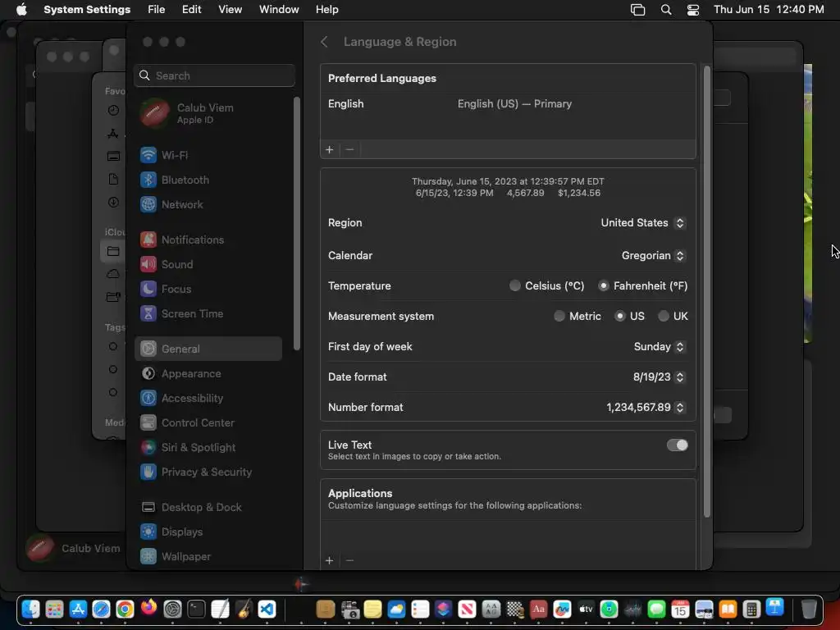840x630 pixels.
Task: Open Wi-Fi settings in the sidebar
Action: coord(208,155)
